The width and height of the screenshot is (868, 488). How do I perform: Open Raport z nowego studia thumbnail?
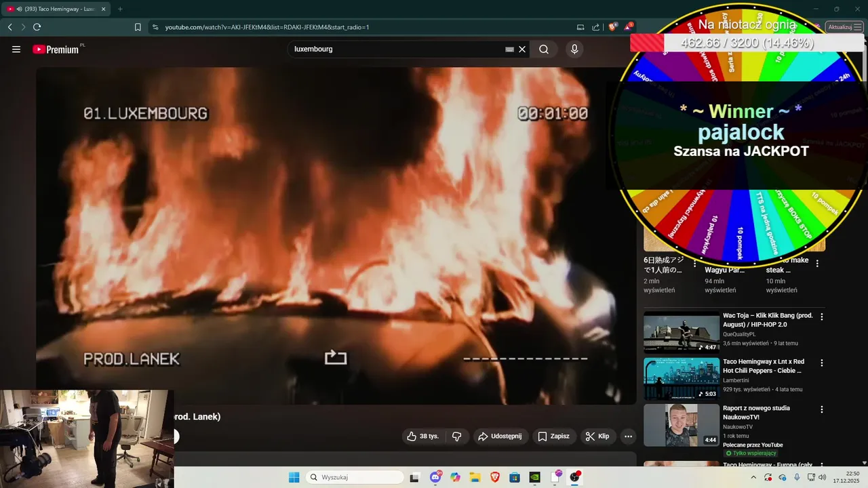(681, 426)
